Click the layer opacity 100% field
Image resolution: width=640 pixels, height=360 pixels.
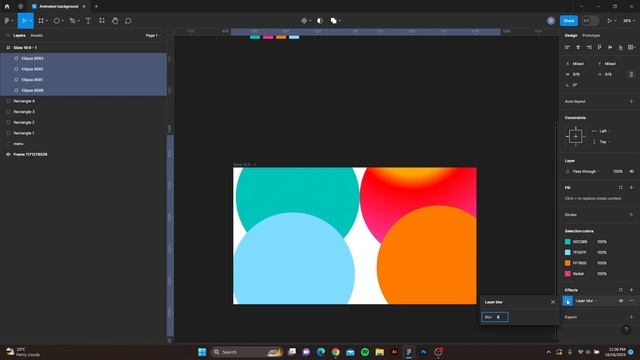pos(618,172)
